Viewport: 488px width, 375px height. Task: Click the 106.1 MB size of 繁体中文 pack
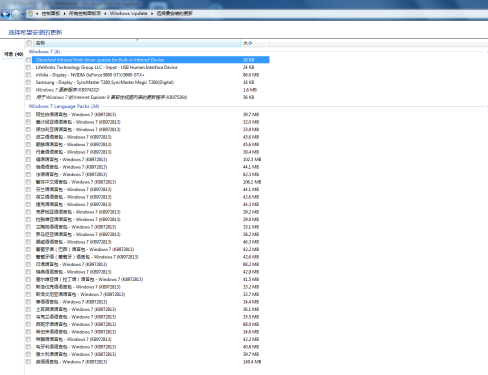click(x=252, y=182)
